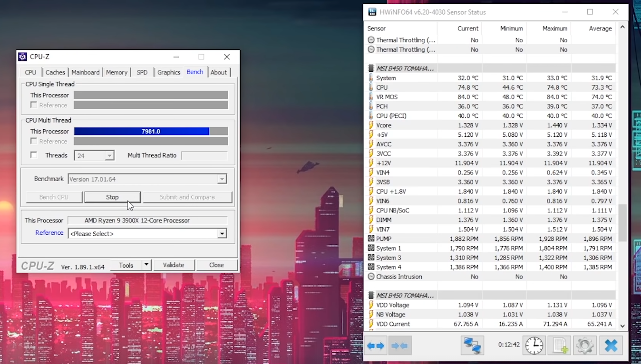
Task: Enable Multi Thread Reference checkbox
Action: pos(34,141)
